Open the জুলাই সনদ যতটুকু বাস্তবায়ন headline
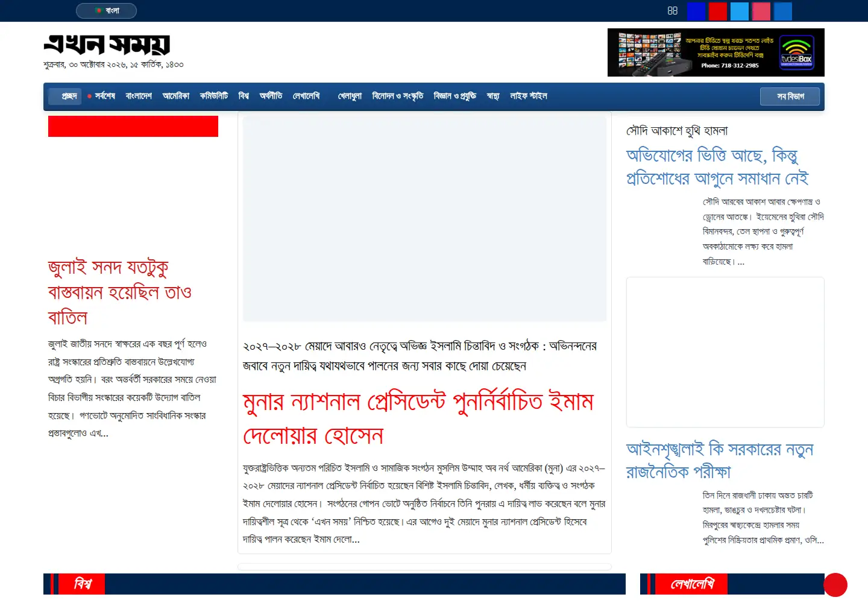This screenshot has height=603, width=868. point(120,292)
